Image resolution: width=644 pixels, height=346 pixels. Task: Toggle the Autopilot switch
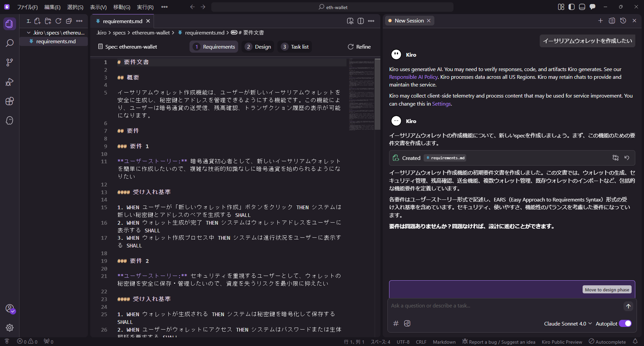[625, 324]
